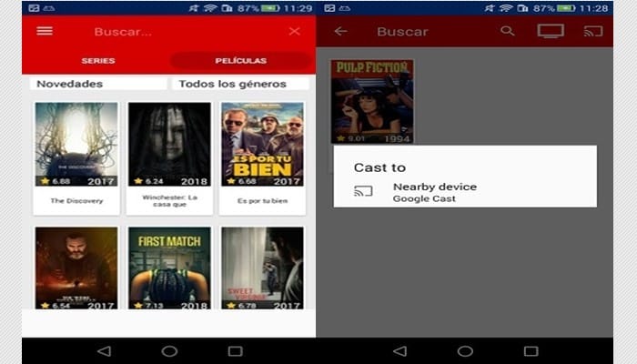Screen dimensions: 637x364
Task: Click the Cast to dialog heading
Action: pyautogui.click(x=379, y=167)
